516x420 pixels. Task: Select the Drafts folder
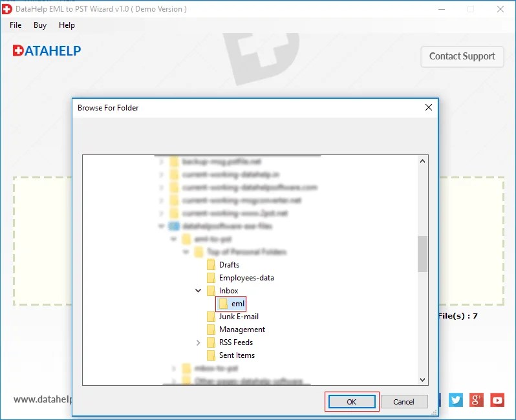229,265
